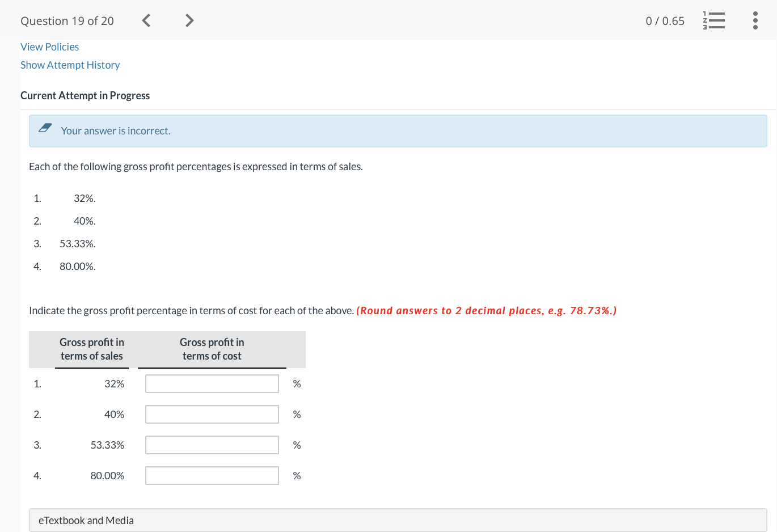Click the 0 / 0.65 score text
777x532 pixels.
coord(665,21)
